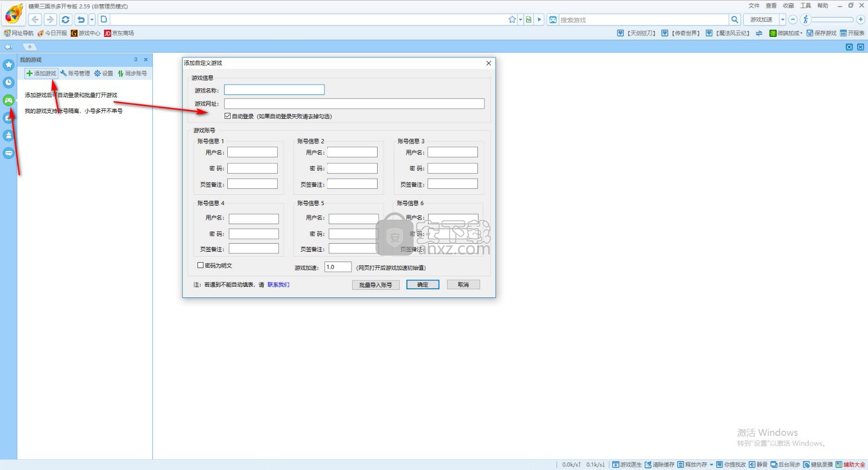Screen dimensions: 868x470
Task: Click 保存游戏 in the toolbar
Action: [821, 33]
